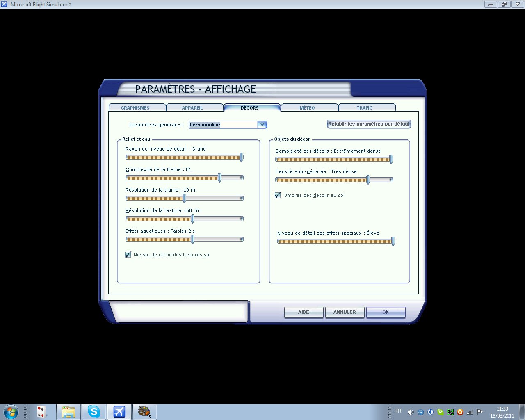Open Windows Explorer from the taskbar

(68, 411)
